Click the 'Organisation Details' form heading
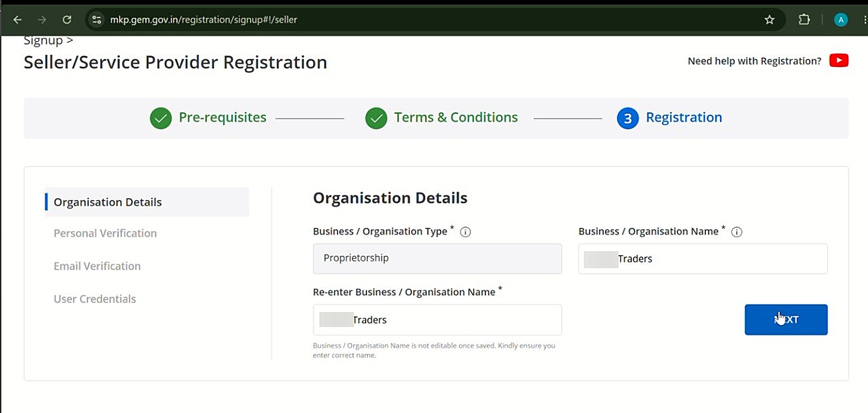The height and width of the screenshot is (413, 868). click(x=390, y=198)
